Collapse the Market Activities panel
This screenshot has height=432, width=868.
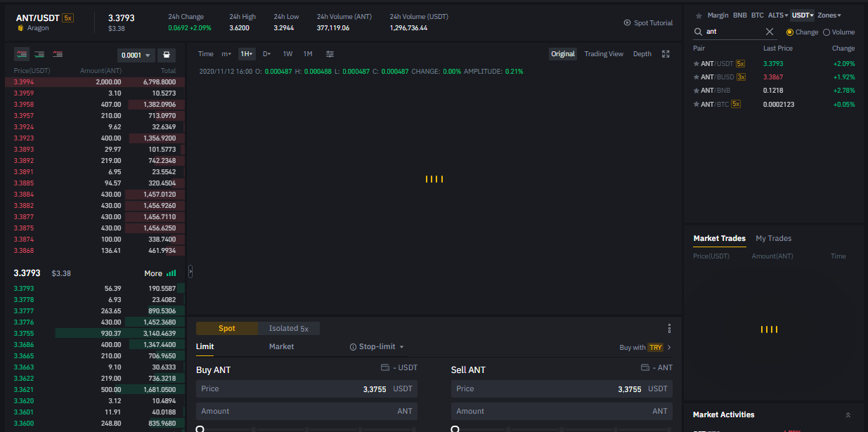(x=848, y=415)
